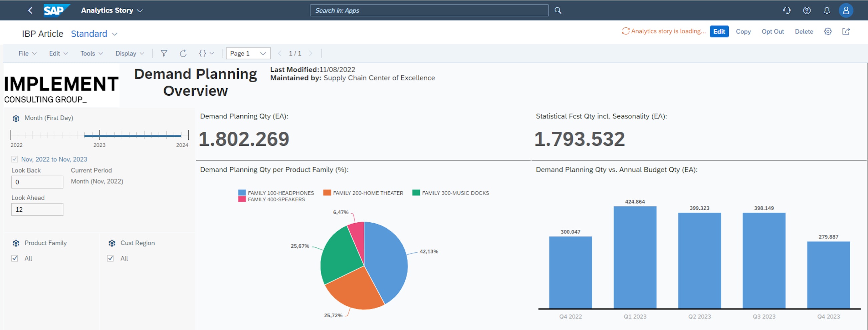Uncheck the Nov, 2022 to Nov, 2023 checkbox
868x330 pixels.
[x=14, y=159]
